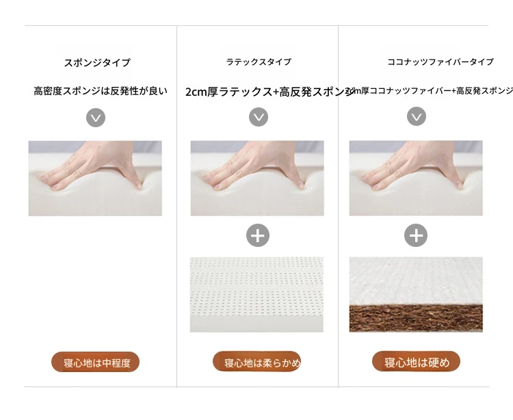This screenshot has width=513, height=420.
Task: Click the down-chevron icon under ラテックスタイプ
Action: [x=259, y=117]
